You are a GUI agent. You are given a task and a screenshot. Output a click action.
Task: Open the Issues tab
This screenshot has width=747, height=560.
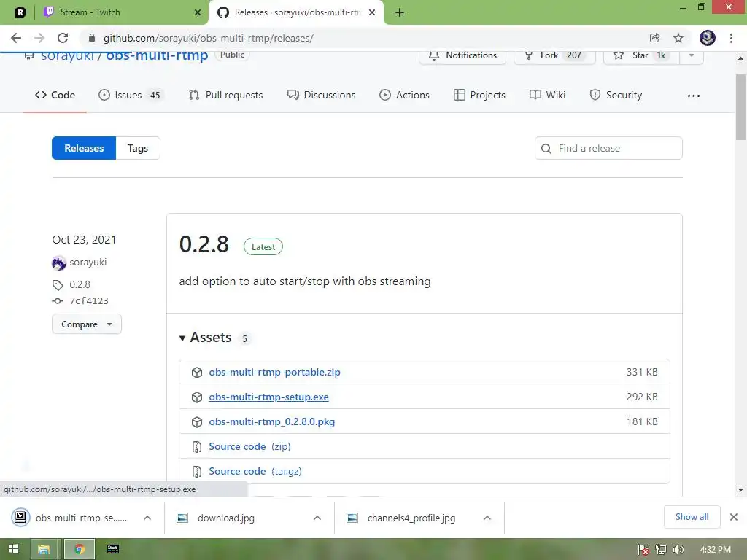pyautogui.click(x=131, y=95)
